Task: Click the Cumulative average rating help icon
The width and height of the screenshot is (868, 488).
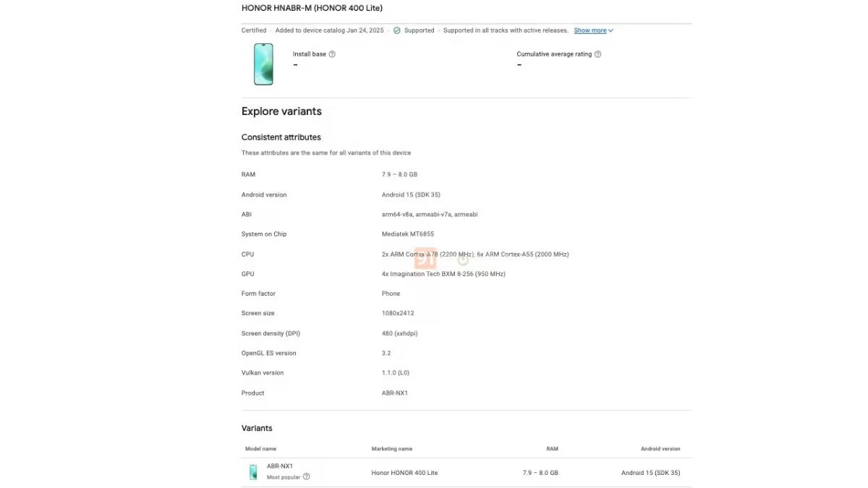Action: pyautogui.click(x=597, y=53)
